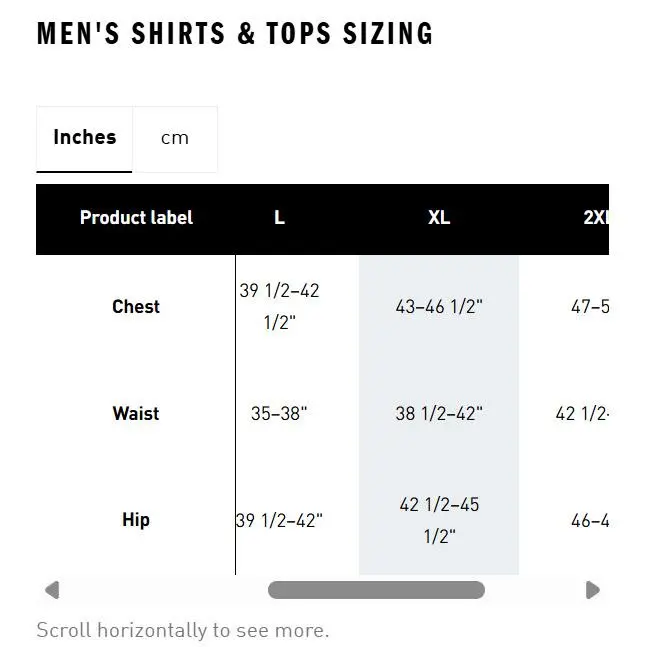
Task: Click the right scroll arrow below the table
Action: point(593,590)
